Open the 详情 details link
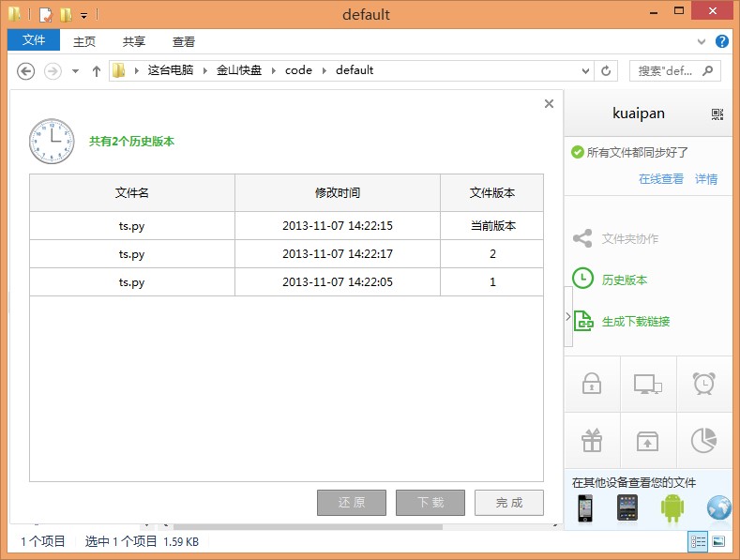740x560 pixels. coord(706,179)
